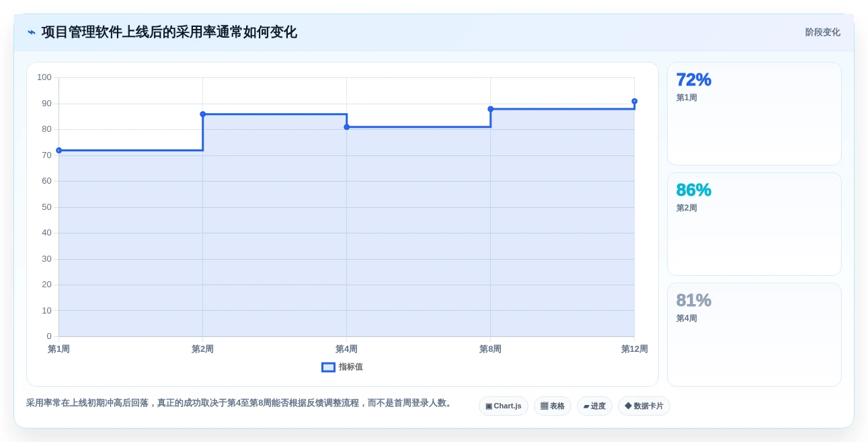
Task: Click the 50 y-axis label
Action: click(47, 207)
